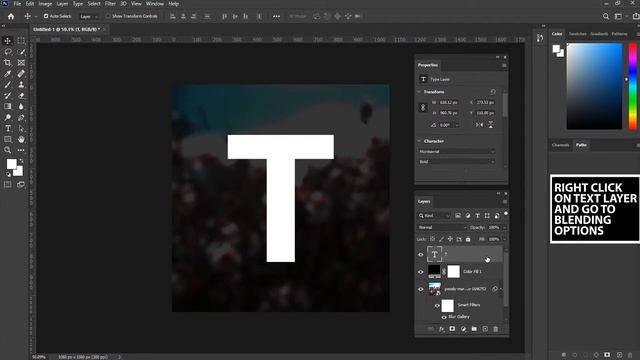Click the width W input field
This screenshot has width=640, height=360.
(449, 102)
